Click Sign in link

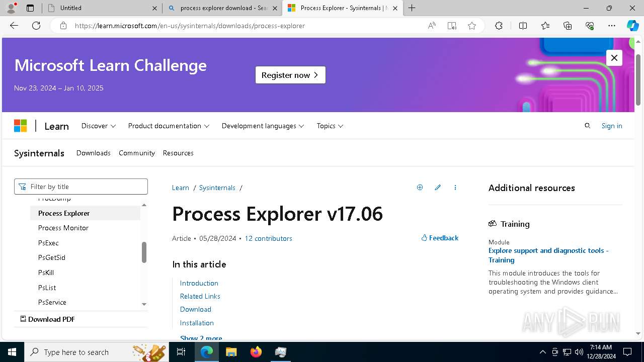[x=612, y=126]
